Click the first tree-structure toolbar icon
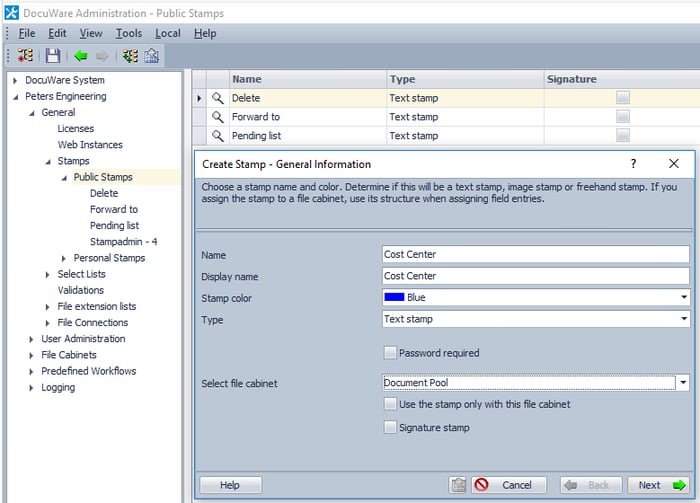 click(x=27, y=56)
